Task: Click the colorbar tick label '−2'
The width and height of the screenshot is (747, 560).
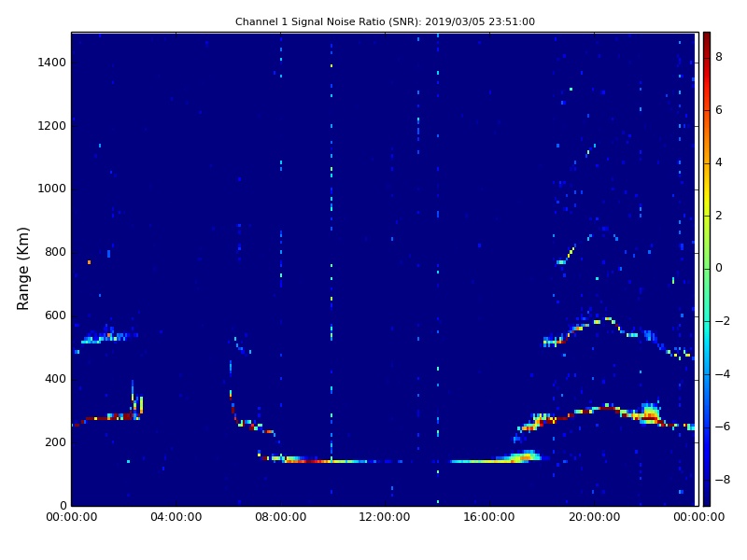Action: (x=723, y=321)
